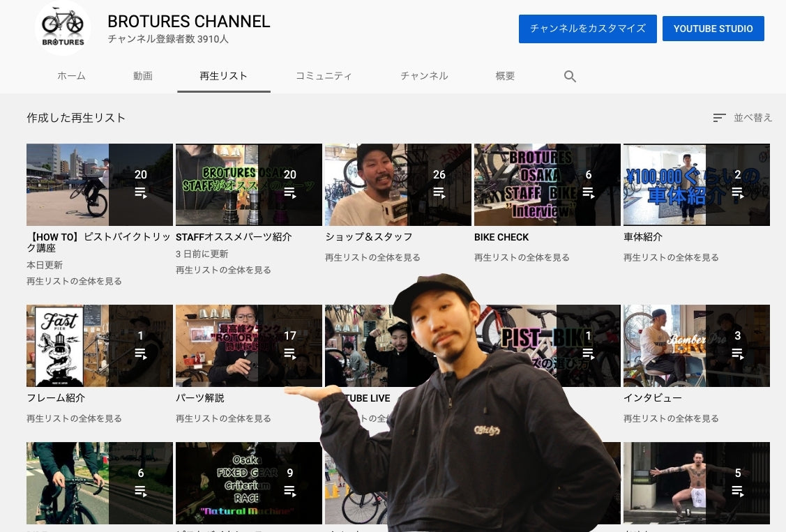
Task: Open the 概要 tab
Action: coord(505,76)
